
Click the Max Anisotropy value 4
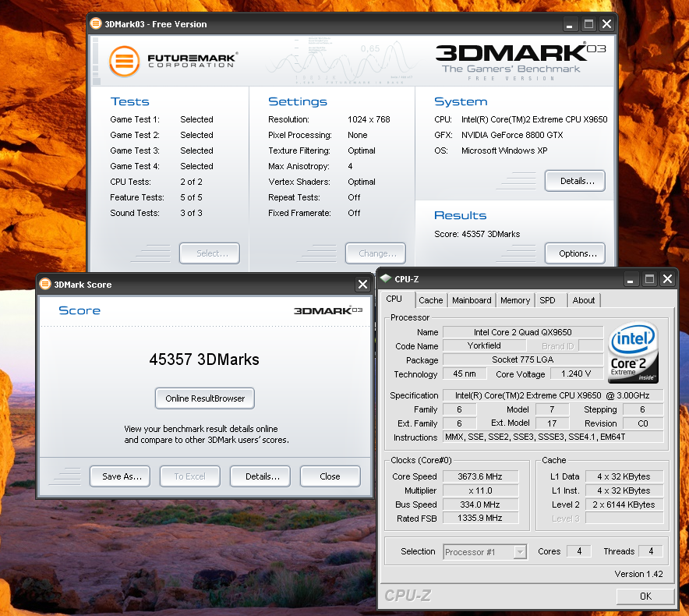pyautogui.click(x=350, y=166)
